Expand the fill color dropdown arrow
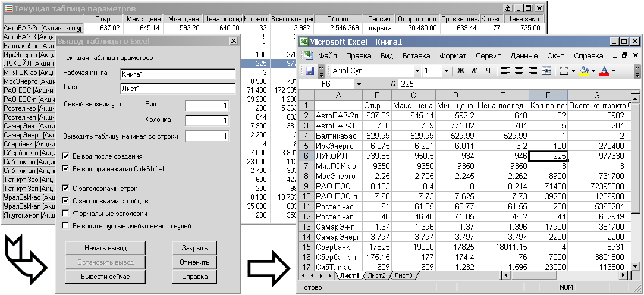 593,71
